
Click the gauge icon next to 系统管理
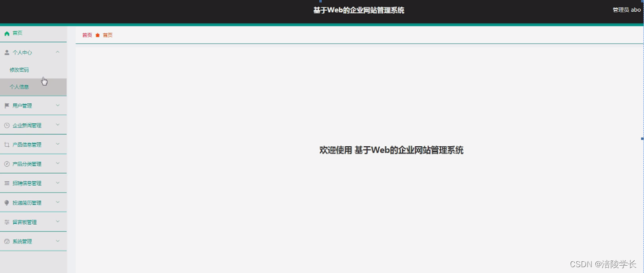[x=7, y=241]
